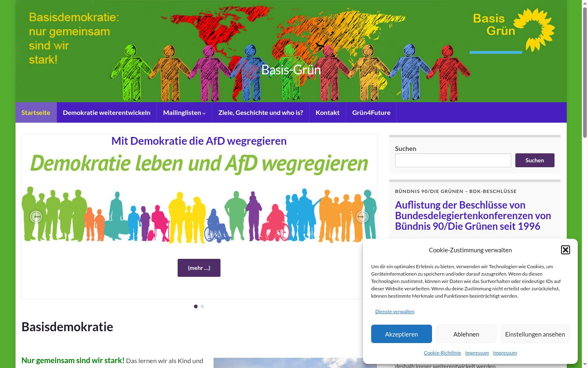Viewport: 588px width, 368px height.
Task: Click the (mehr ...) slider button
Action: [x=199, y=268]
